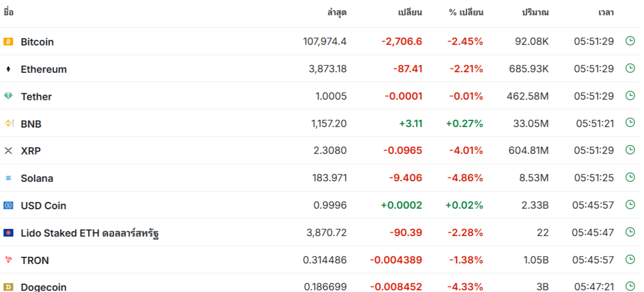Click the XRP logo icon
Screen dimensions: 644x292
(x=8, y=151)
